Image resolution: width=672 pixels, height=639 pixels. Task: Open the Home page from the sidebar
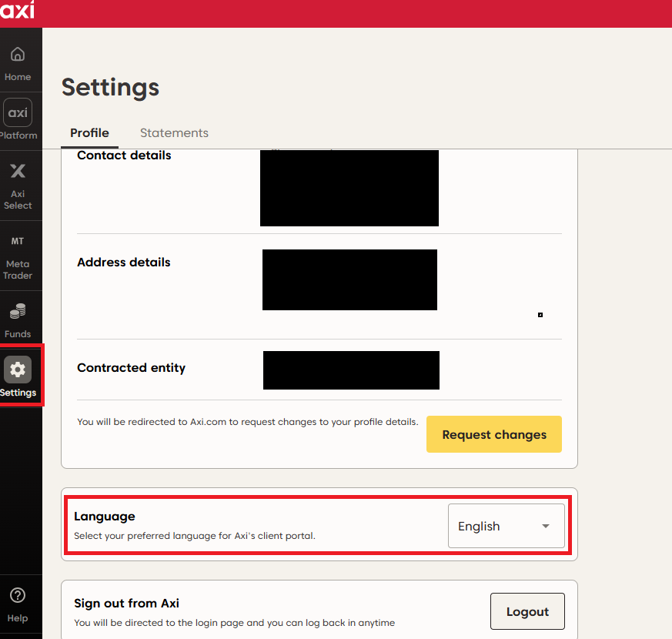pyautogui.click(x=18, y=60)
